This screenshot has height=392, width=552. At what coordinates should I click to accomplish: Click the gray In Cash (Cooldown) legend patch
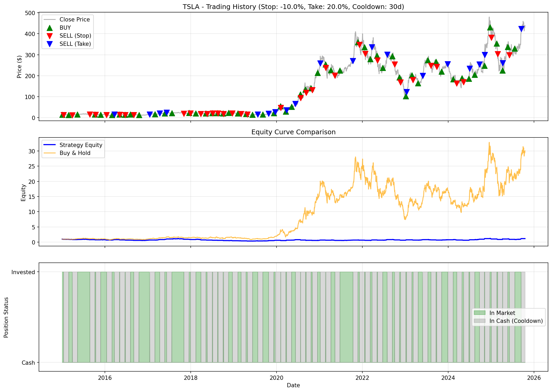pos(479,321)
